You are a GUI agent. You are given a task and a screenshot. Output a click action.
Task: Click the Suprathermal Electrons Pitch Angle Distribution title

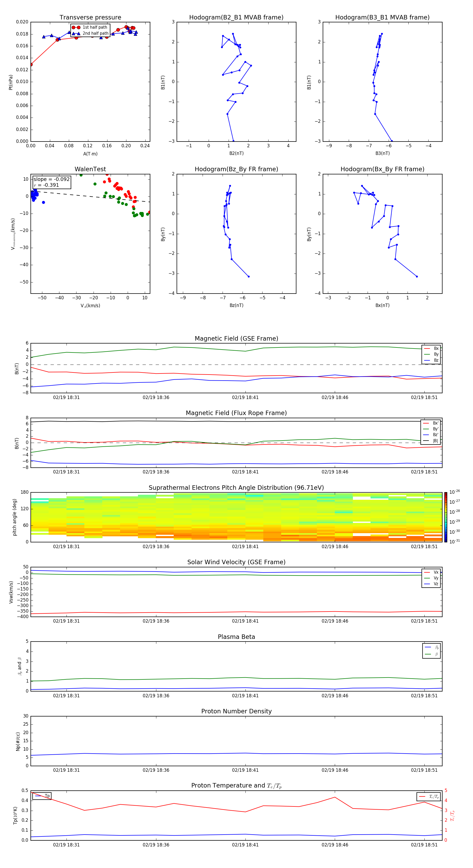pyautogui.click(x=236, y=488)
